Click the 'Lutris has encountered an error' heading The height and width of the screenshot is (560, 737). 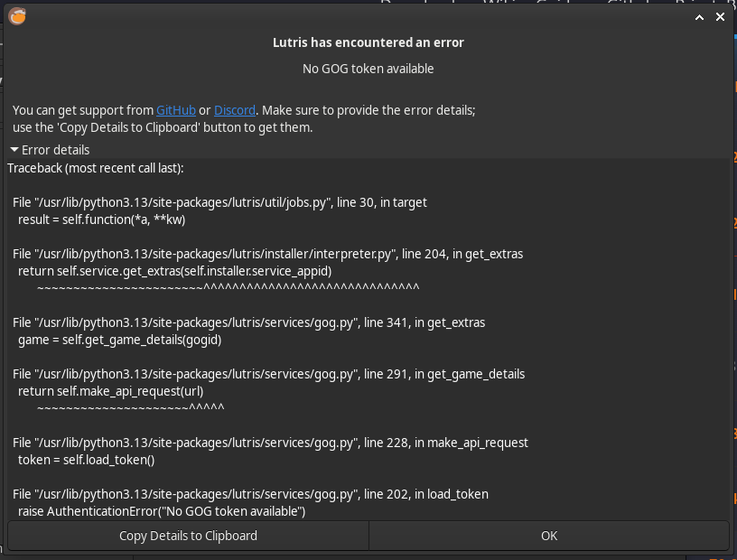click(368, 42)
